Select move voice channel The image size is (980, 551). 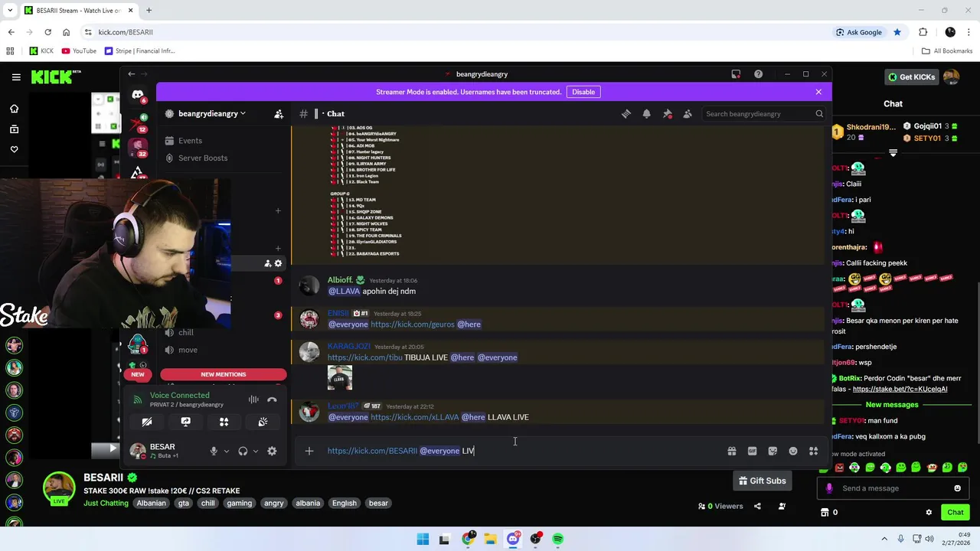(188, 350)
